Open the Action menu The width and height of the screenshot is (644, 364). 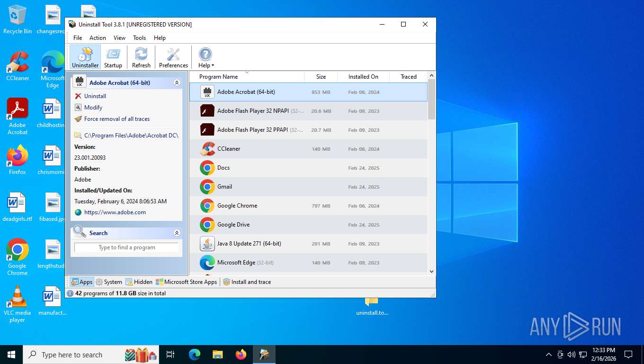coord(98,38)
